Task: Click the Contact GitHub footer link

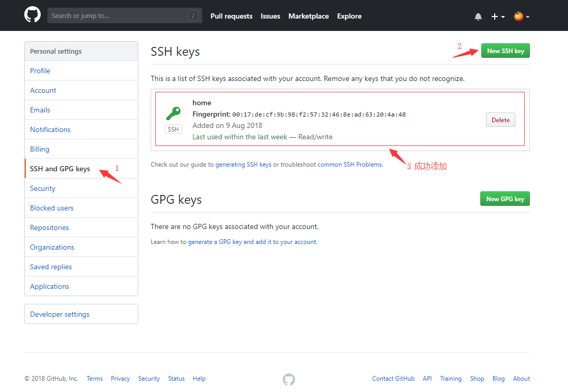Action: 393,379
